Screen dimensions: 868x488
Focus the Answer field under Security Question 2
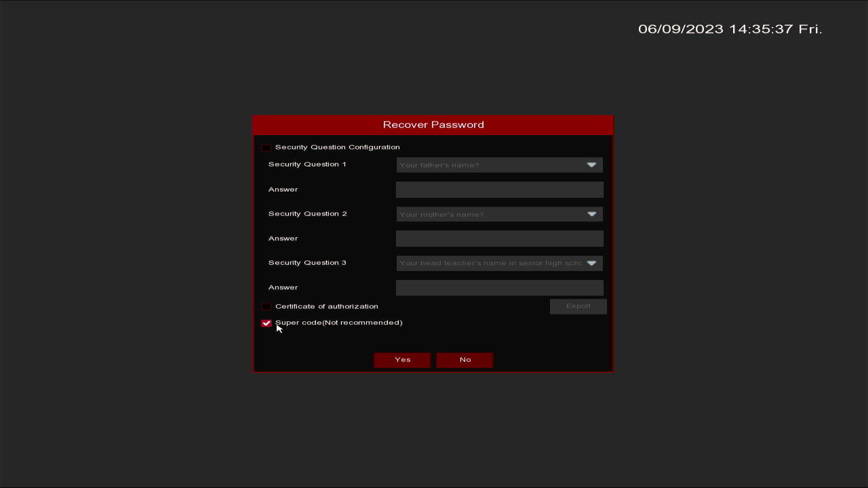[500, 239]
